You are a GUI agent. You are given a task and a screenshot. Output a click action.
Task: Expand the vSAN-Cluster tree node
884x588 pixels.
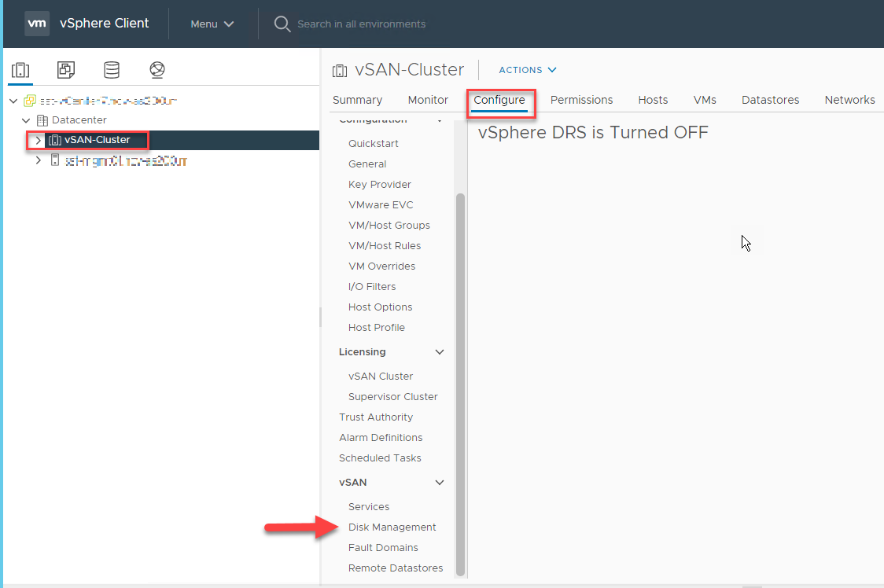37,140
